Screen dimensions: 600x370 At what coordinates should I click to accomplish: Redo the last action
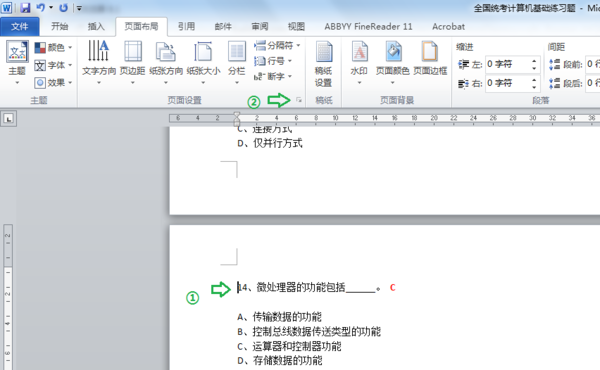[x=63, y=8]
